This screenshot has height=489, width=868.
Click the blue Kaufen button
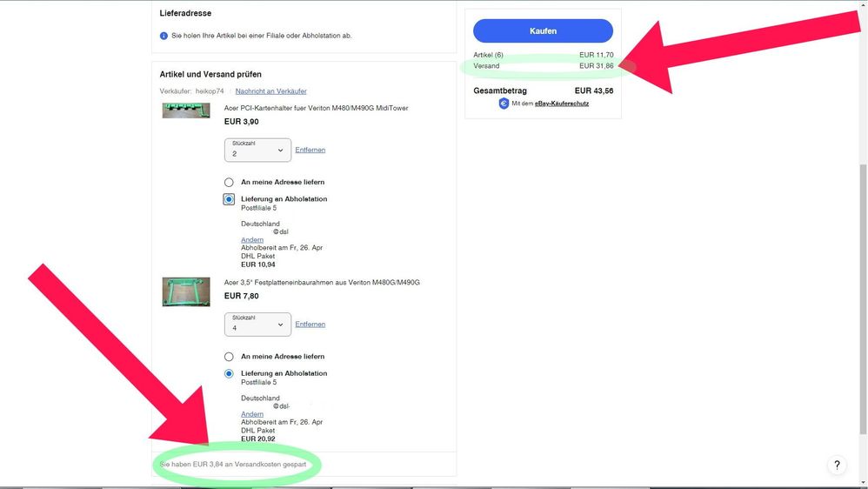[x=543, y=31]
